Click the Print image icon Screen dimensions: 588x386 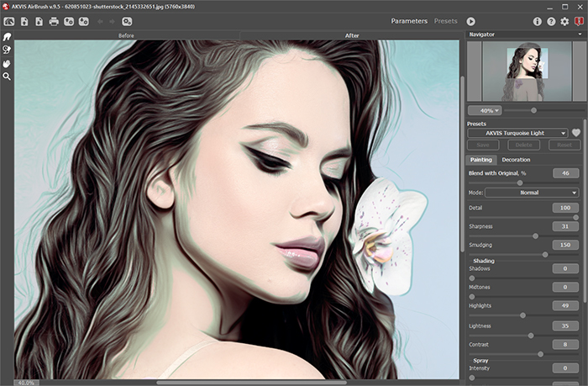point(54,20)
